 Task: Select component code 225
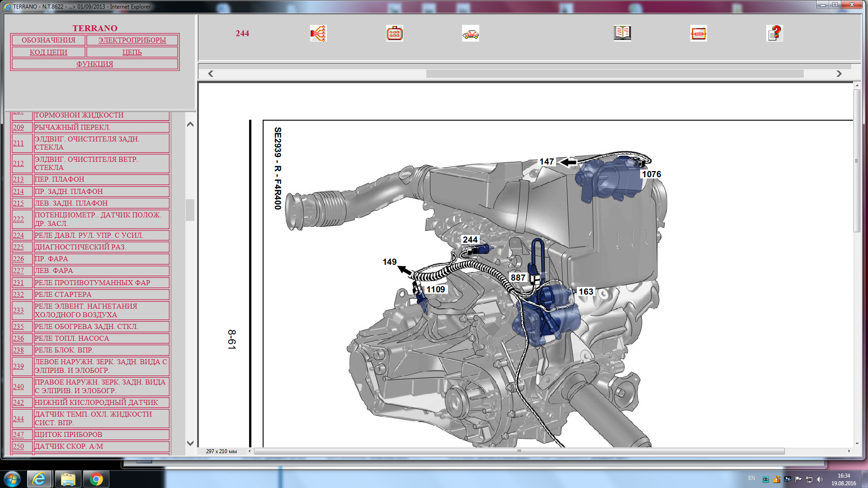pyautogui.click(x=19, y=247)
